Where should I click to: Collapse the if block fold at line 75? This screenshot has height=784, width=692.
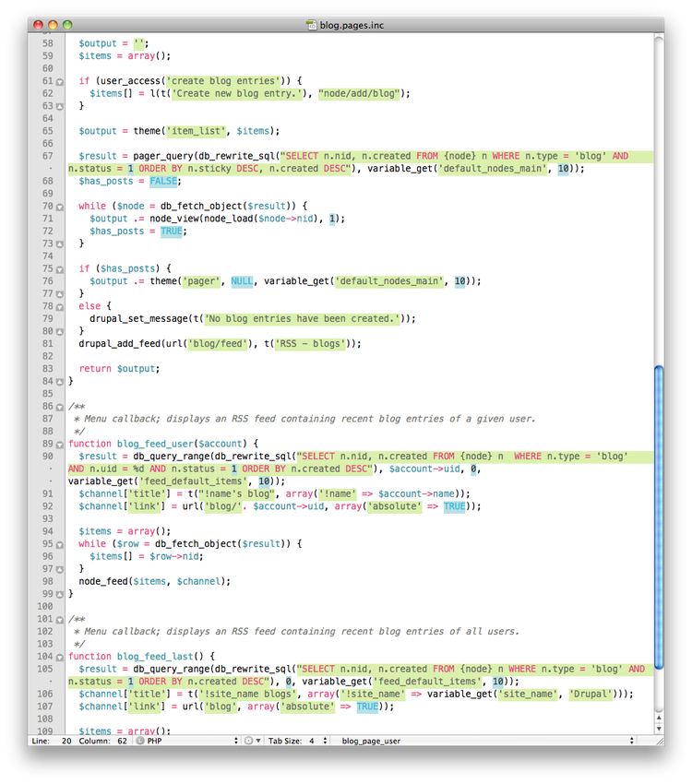coord(59,269)
